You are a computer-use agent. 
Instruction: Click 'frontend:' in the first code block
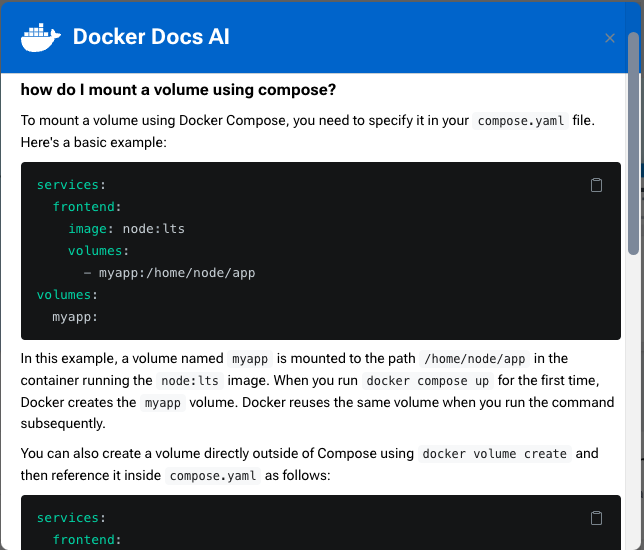coord(87,207)
